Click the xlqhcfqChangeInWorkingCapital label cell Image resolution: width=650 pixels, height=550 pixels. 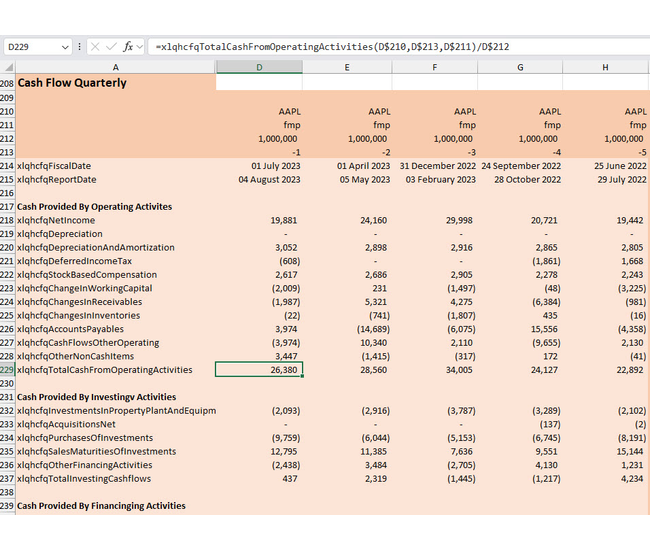(x=116, y=288)
